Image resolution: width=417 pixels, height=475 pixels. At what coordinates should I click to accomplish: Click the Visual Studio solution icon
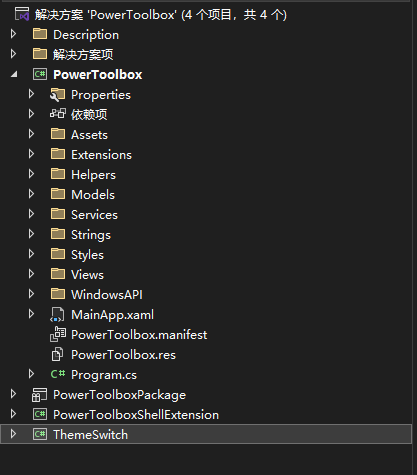(22, 14)
